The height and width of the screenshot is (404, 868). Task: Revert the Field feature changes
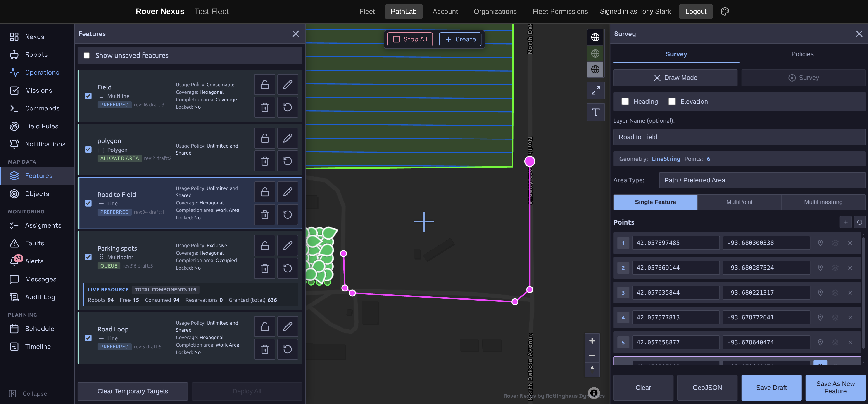click(x=288, y=107)
